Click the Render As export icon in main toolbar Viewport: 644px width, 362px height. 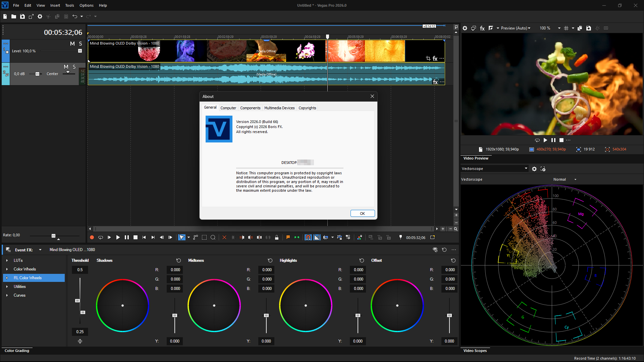click(31, 16)
